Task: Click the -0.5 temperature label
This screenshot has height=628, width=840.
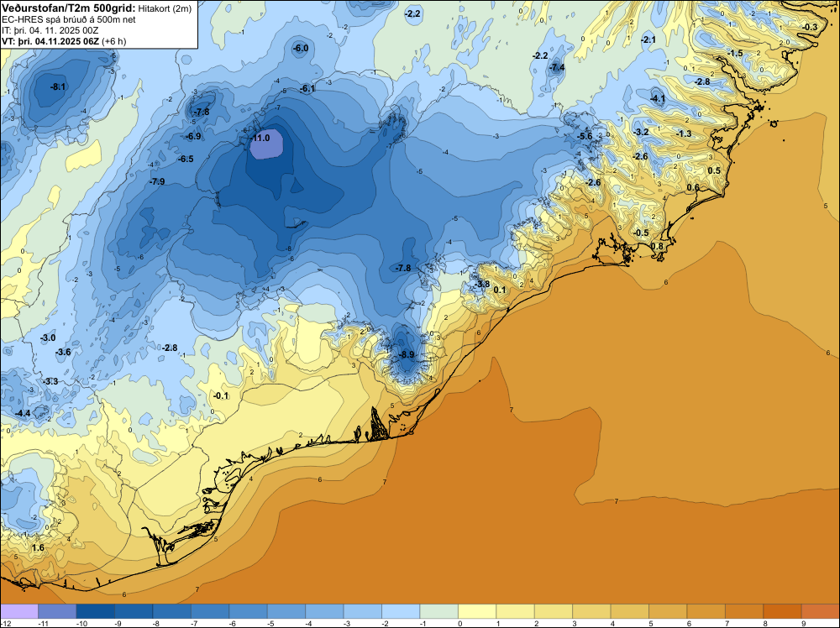Action: (641, 233)
